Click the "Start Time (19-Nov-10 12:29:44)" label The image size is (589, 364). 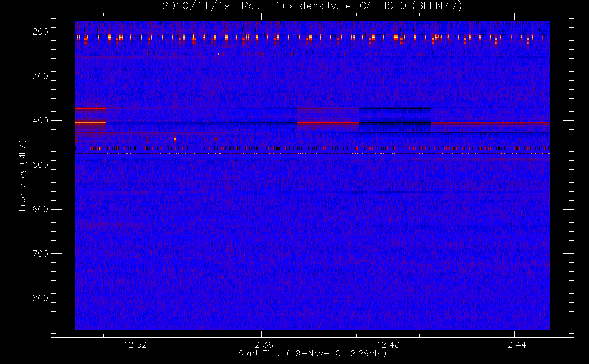click(312, 353)
